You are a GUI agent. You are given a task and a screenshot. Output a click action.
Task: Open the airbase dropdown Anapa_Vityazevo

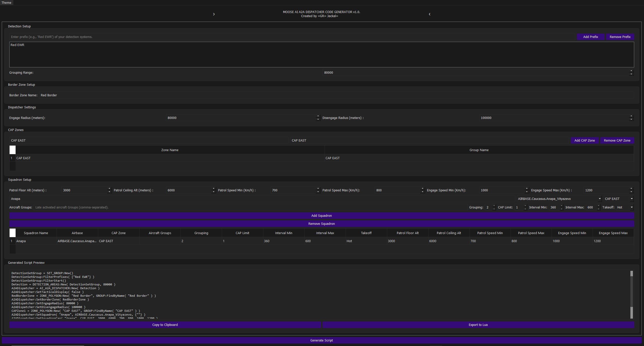(559, 199)
